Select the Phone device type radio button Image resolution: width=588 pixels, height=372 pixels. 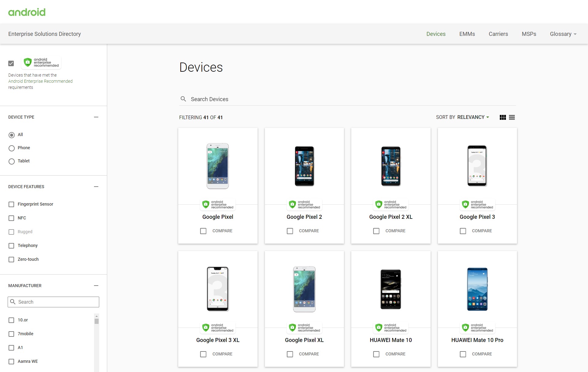click(x=12, y=148)
